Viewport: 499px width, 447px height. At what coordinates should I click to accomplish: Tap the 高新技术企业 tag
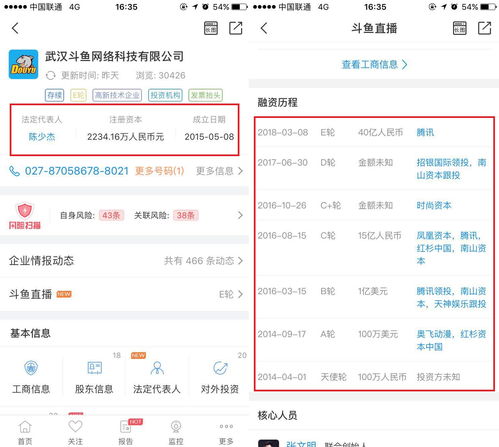pyautogui.click(x=117, y=95)
